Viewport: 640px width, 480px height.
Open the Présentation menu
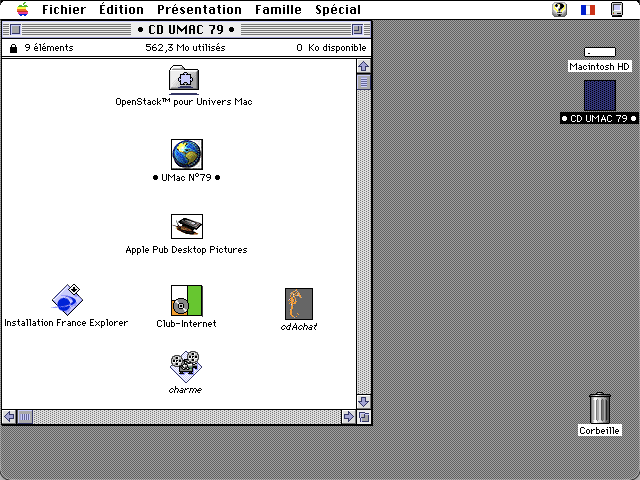[x=200, y=9]
